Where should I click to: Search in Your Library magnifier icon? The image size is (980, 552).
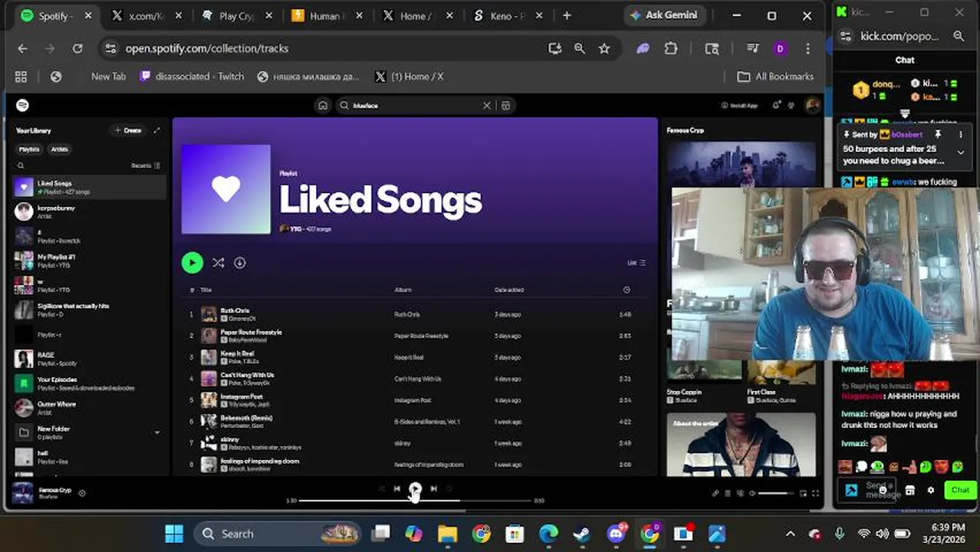tap(21, 166)
